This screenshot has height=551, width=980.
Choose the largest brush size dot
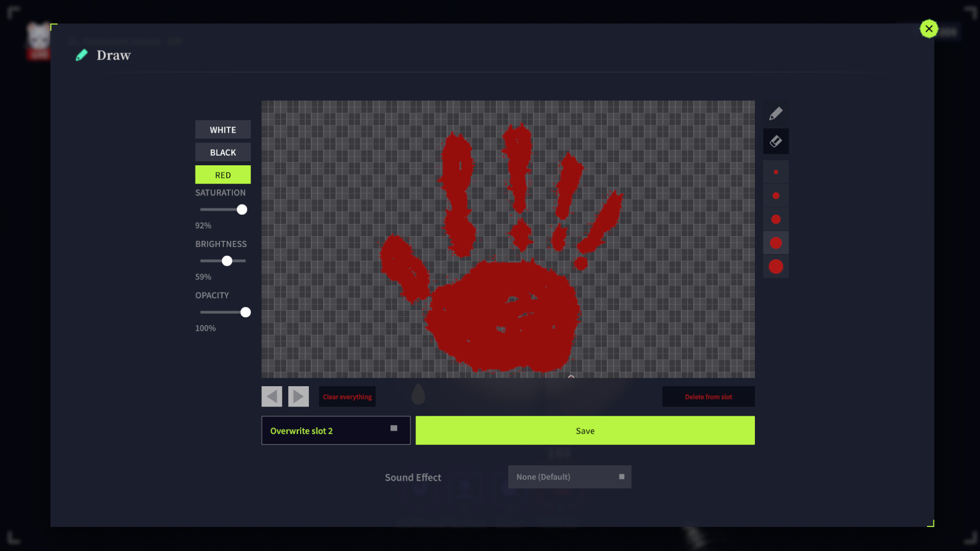(776, 266)
